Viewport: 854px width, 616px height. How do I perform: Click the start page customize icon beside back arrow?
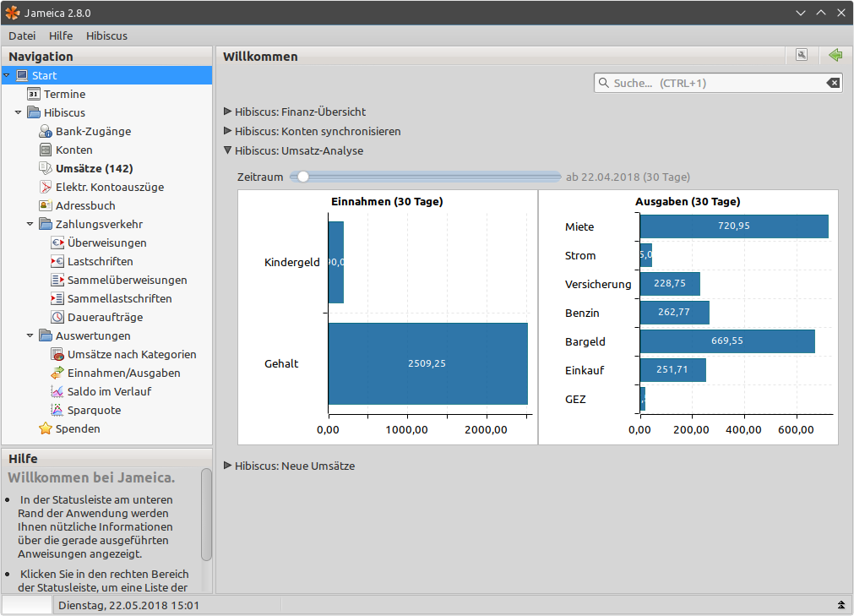click(x=802, y=55)
